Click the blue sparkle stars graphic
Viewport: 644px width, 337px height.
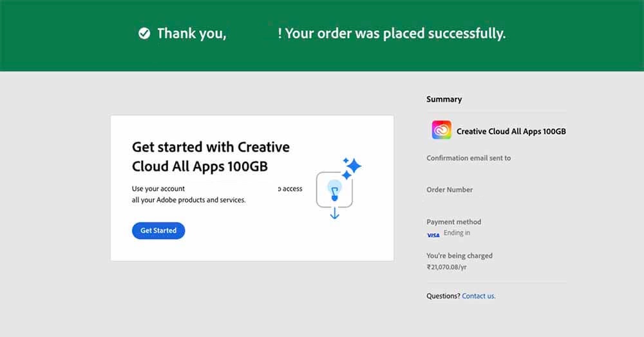coord(351,168)
